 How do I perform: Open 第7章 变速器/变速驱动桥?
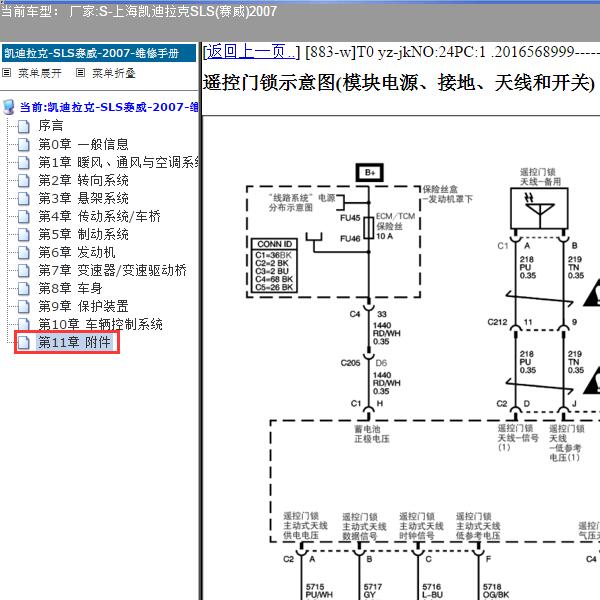tap(112, 270)
